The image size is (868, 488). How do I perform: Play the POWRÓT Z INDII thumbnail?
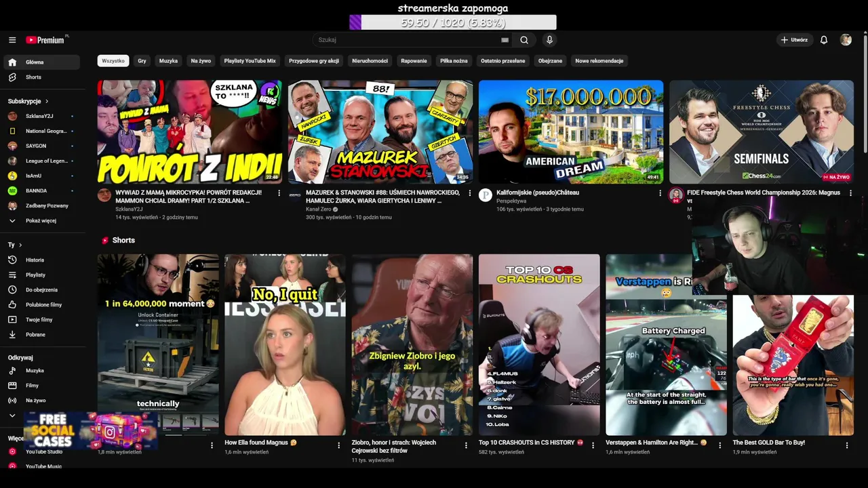tap(190, 132)
